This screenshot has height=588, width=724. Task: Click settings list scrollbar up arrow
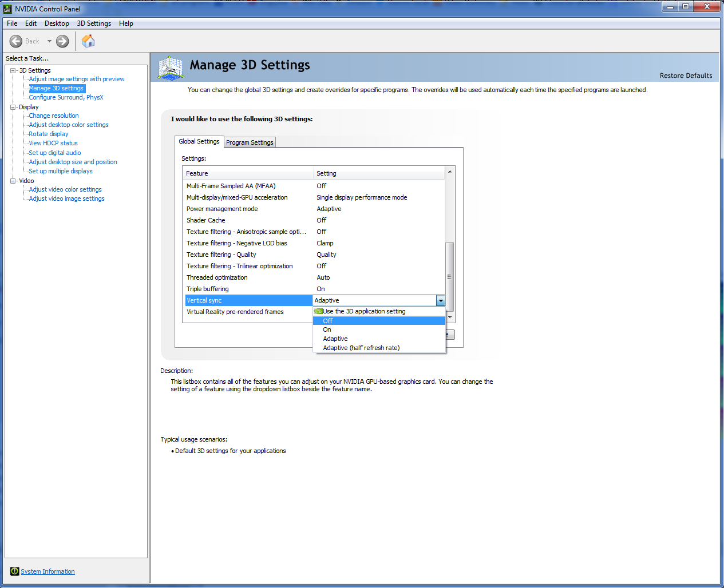[x=450, y=172]
